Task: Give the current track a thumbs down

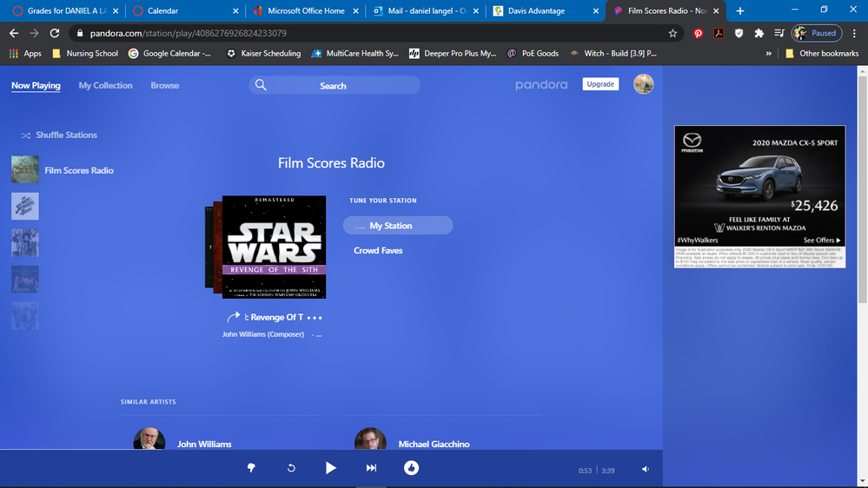Action: click(x=251, y=468)
